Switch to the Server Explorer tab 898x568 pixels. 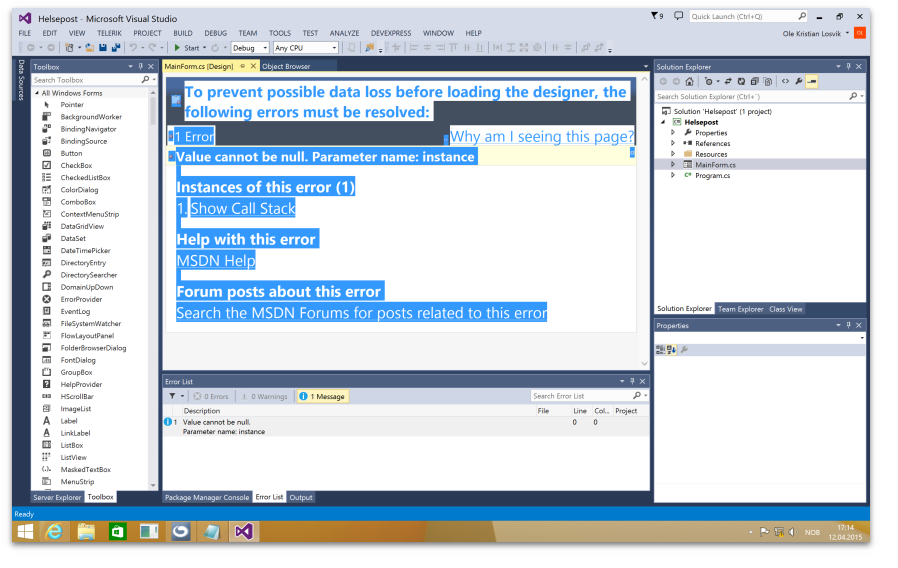click(57, 498)
